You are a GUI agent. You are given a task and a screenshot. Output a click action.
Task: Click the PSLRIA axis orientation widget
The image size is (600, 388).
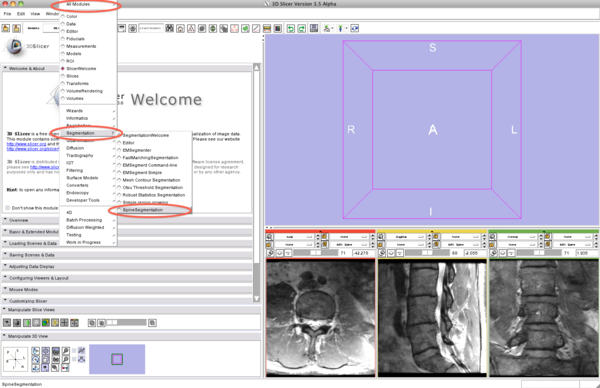click(15, 359)
